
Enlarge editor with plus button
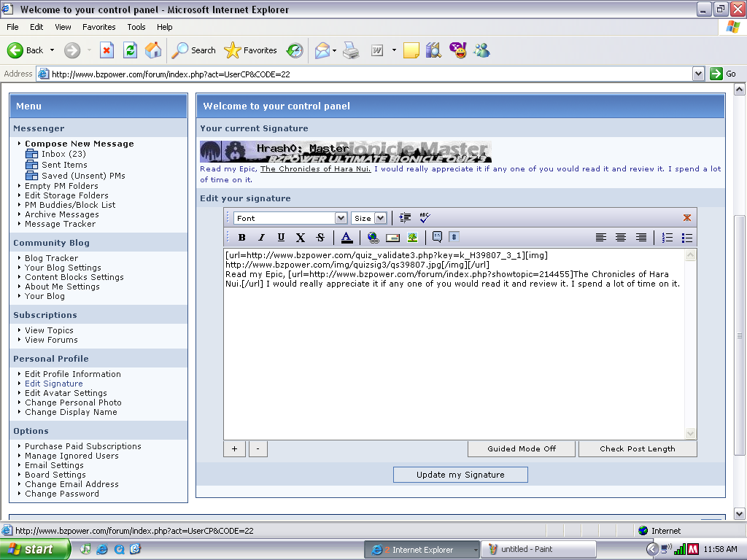[234, 448]
